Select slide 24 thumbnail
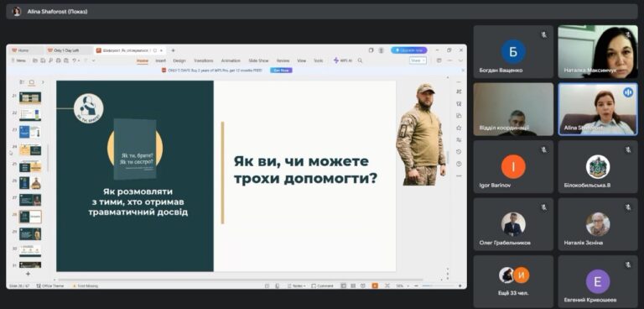 tap(30, 149)
